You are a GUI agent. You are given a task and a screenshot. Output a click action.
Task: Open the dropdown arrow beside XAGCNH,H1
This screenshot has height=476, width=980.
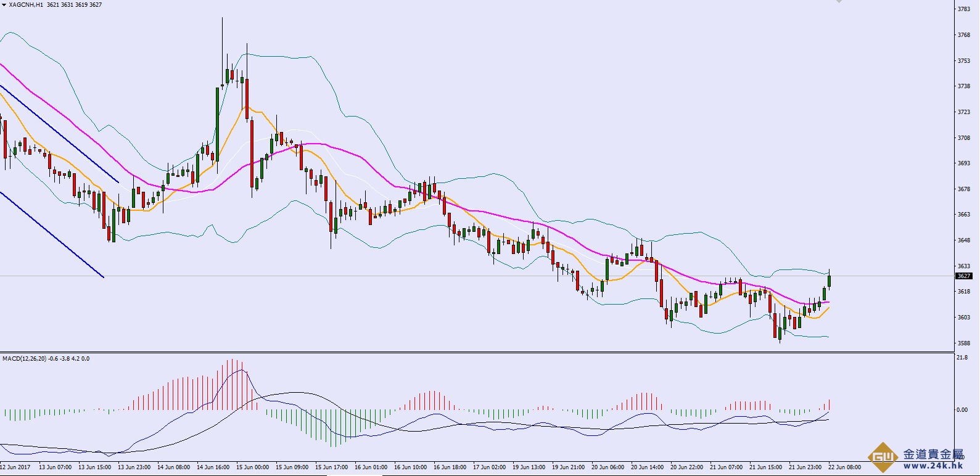4,5
